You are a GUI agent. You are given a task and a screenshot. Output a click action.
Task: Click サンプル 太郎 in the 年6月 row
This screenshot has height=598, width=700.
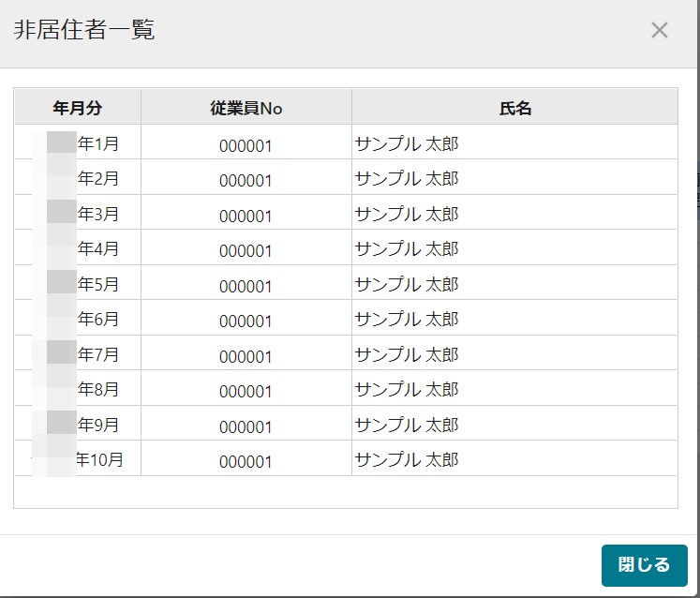tap(407, 319)
